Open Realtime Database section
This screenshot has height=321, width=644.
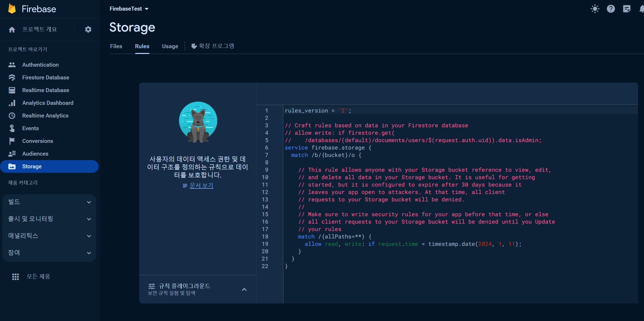point(46,90)
